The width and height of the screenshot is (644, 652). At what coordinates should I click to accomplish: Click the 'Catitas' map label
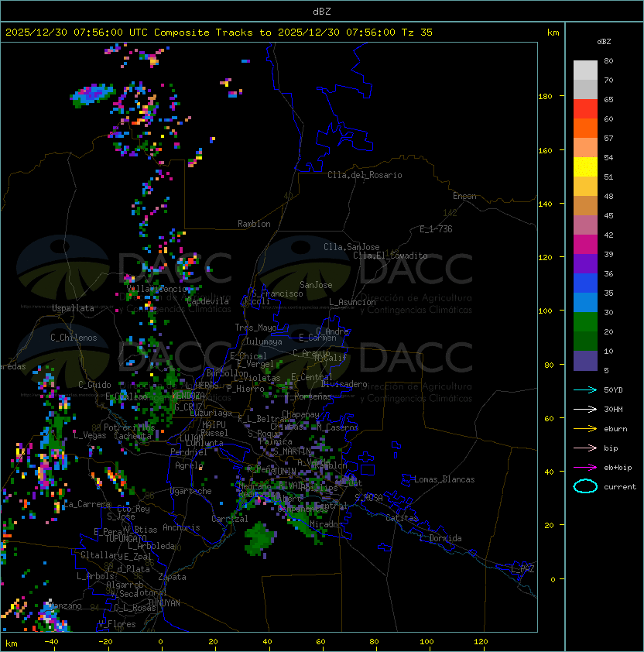coord(402,518)
